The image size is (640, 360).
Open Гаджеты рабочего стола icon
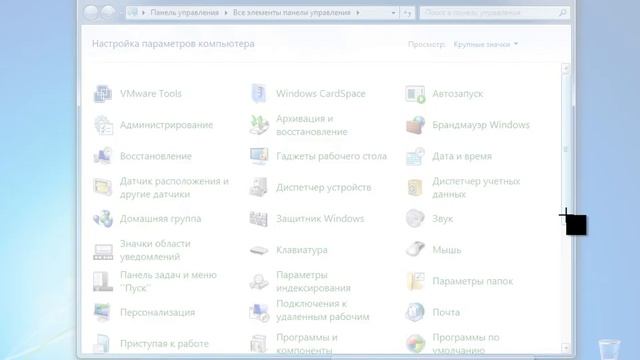click(259, 156)
